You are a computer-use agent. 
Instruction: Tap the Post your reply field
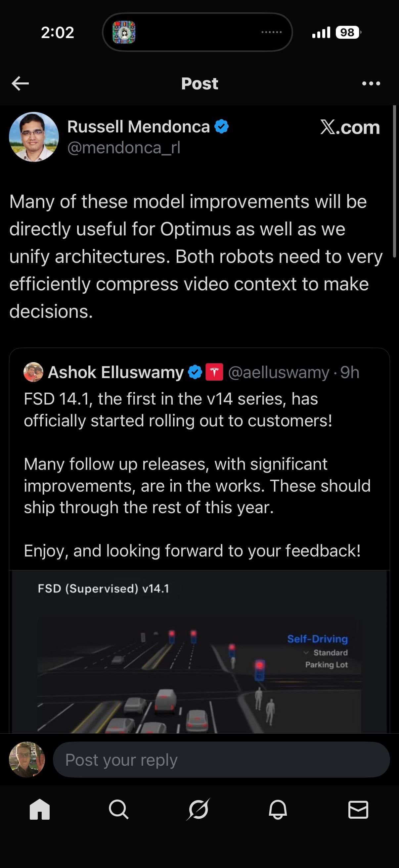[x=221, y=759]
